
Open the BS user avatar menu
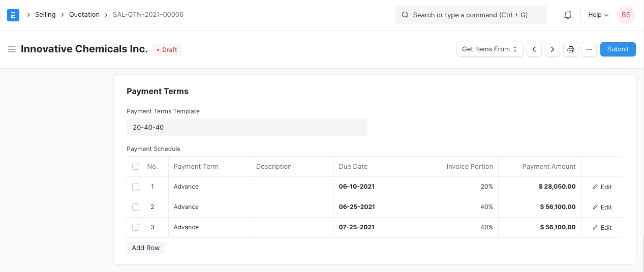[626, 15]
